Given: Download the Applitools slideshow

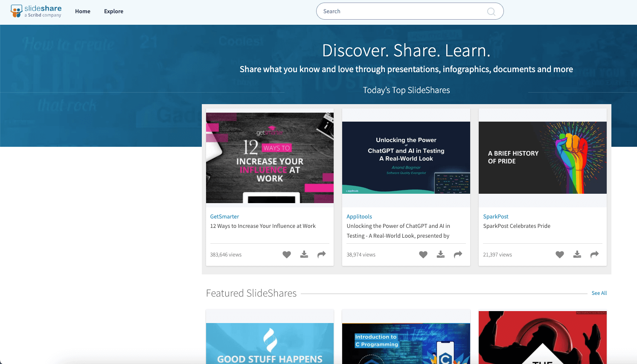Looking at the screenshot, I should click(441, 254).
